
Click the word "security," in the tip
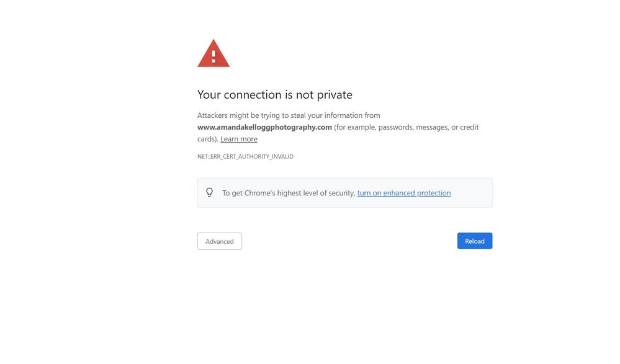point(342,193)
